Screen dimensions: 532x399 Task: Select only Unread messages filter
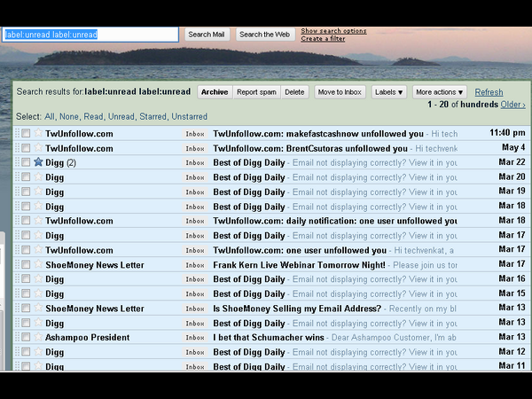(x=121, y=116)
